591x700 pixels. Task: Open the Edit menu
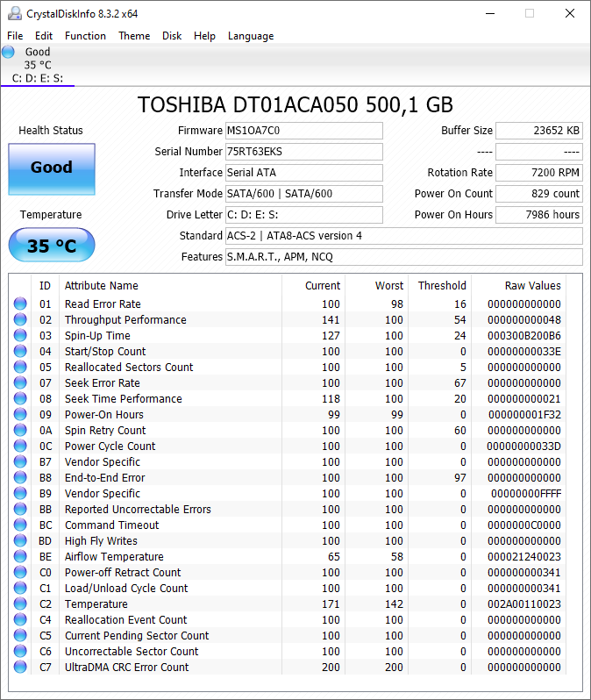coord(44,36)
